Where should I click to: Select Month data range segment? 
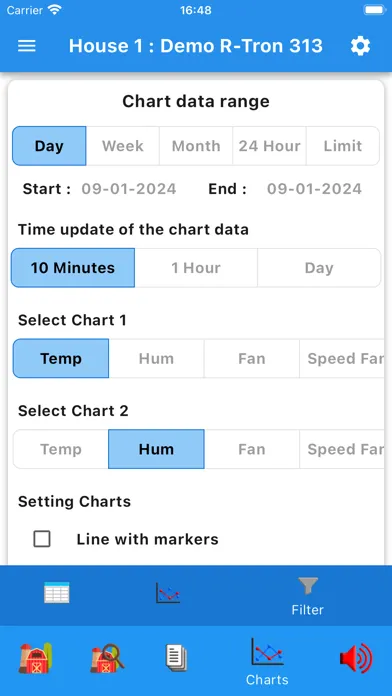click(196, 146)
